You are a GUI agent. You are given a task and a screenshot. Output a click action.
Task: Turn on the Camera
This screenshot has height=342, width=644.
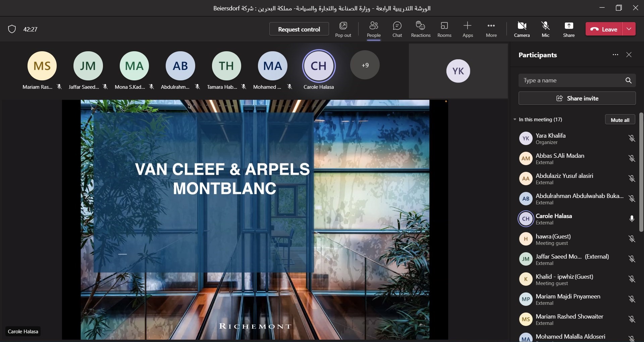pyautogui.click(x=522, y=29)
